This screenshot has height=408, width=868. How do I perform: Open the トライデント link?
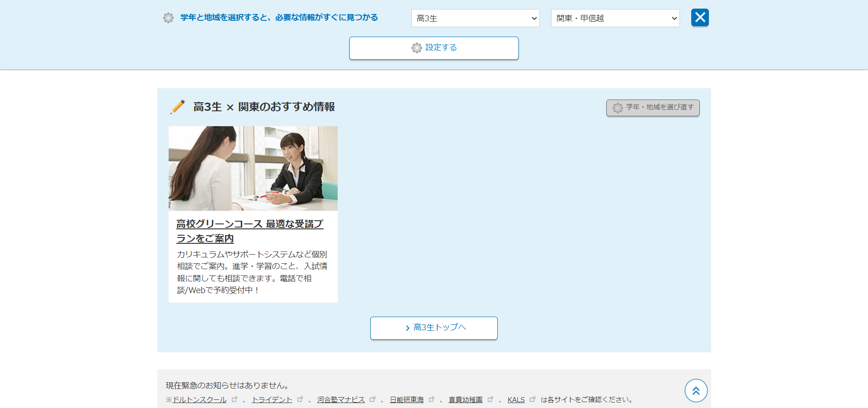[x=272, y=399]
